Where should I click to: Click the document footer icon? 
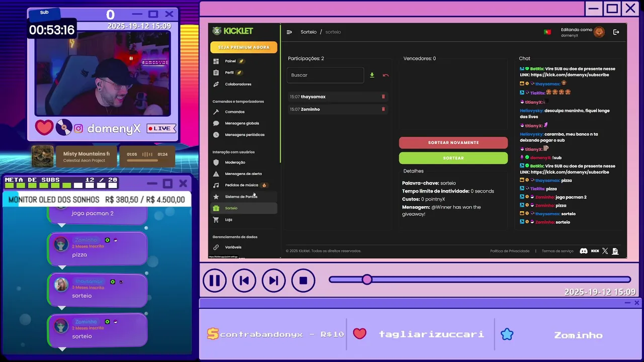tap(615, 251)
